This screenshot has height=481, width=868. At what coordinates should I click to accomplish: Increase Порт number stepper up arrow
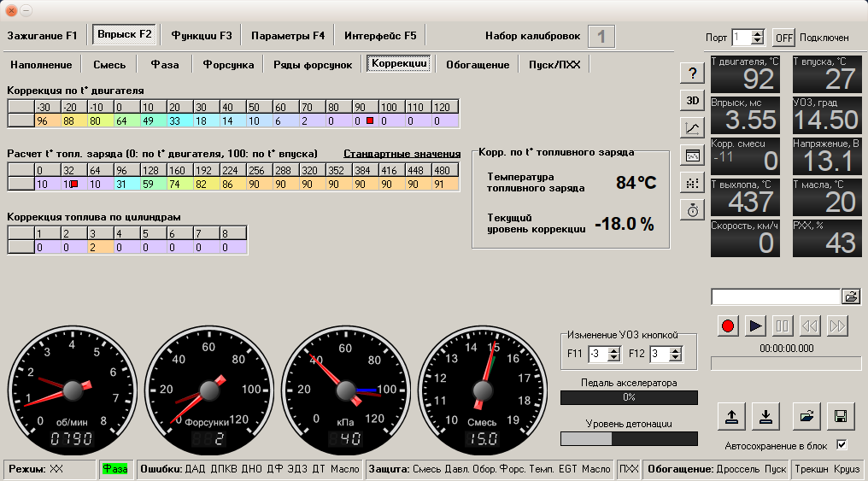(x=757, y=34)
